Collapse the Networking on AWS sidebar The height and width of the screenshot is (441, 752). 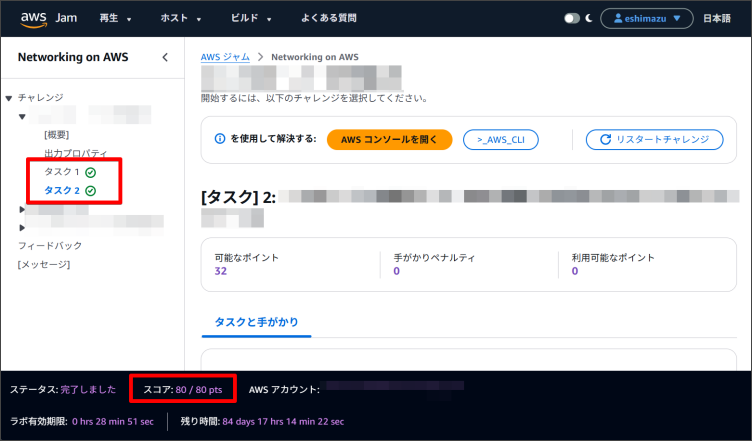[x=165, y=58]
